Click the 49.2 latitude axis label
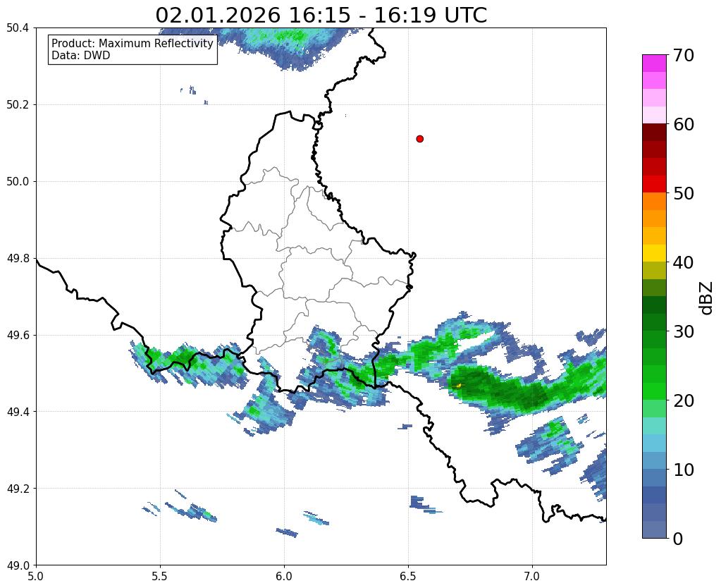Screen dimensions: 721x588 click(x=18, y=489)
